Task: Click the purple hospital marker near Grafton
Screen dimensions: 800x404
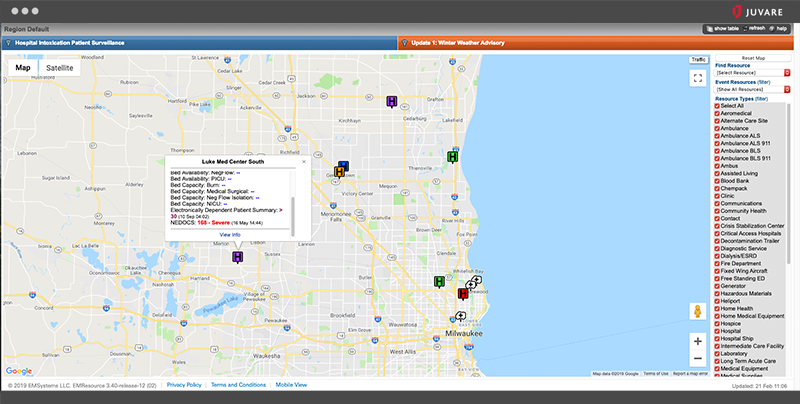Action: (391, 102)
